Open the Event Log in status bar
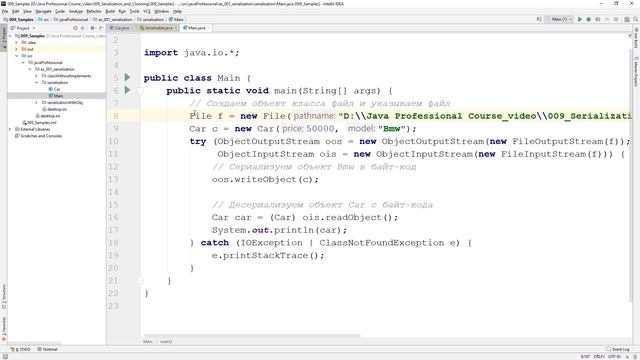640x360 pixels. 618,349
